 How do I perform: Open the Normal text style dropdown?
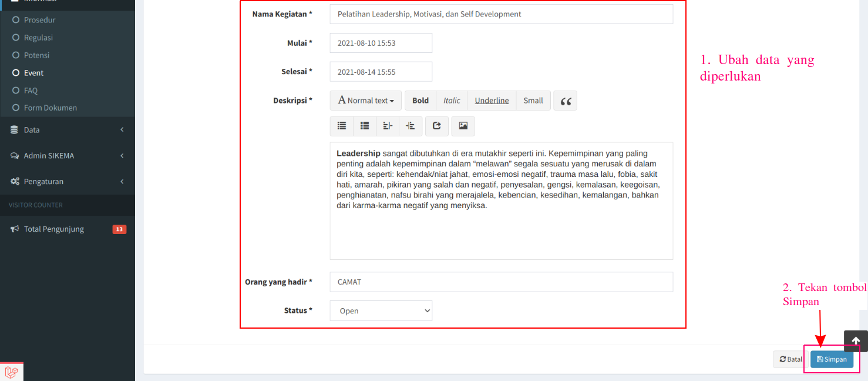click(x=365, y=101)
